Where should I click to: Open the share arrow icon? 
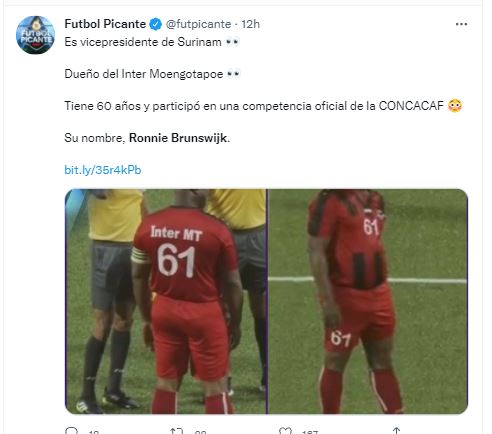[x=396, y=431]
